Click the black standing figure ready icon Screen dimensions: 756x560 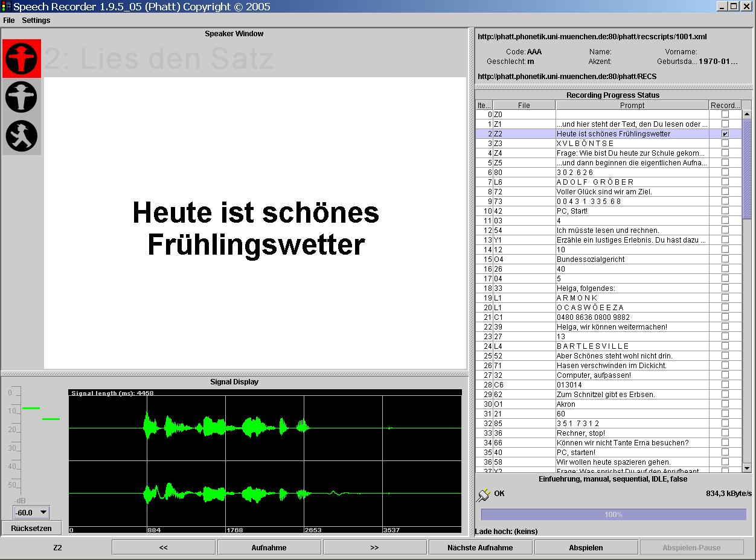22,97
